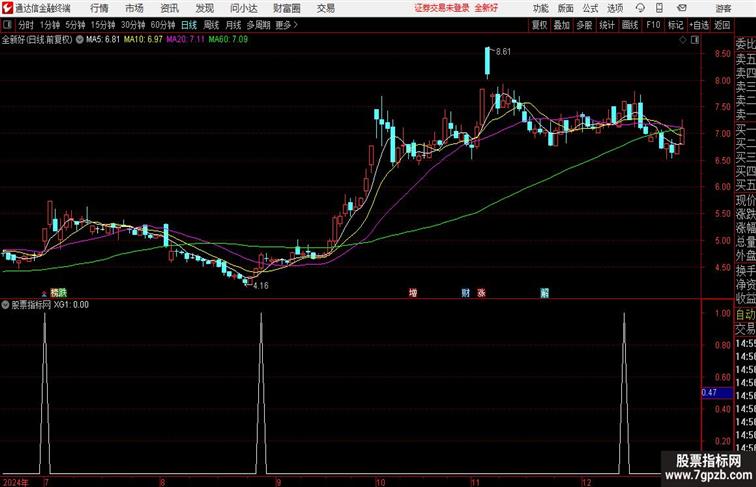Screen dimensions: 756x487
Task: Click the 画线 drawing button
Action: click(630, 25)
